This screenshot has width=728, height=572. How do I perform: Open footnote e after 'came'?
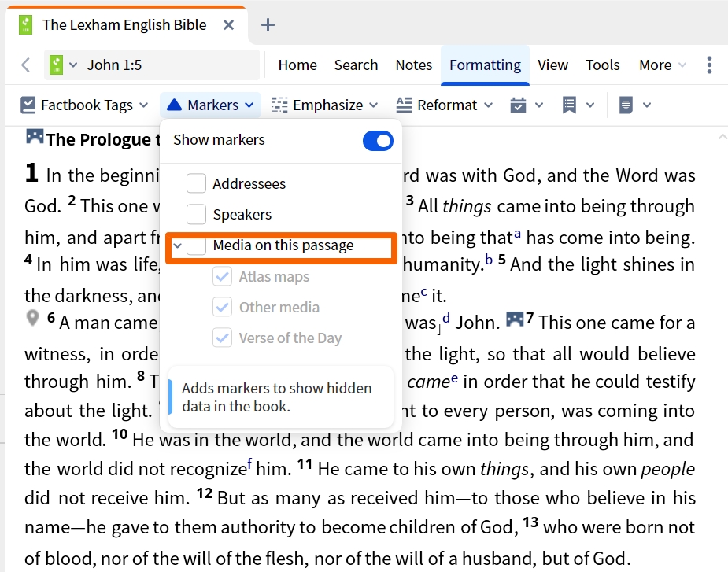(454, 378)
